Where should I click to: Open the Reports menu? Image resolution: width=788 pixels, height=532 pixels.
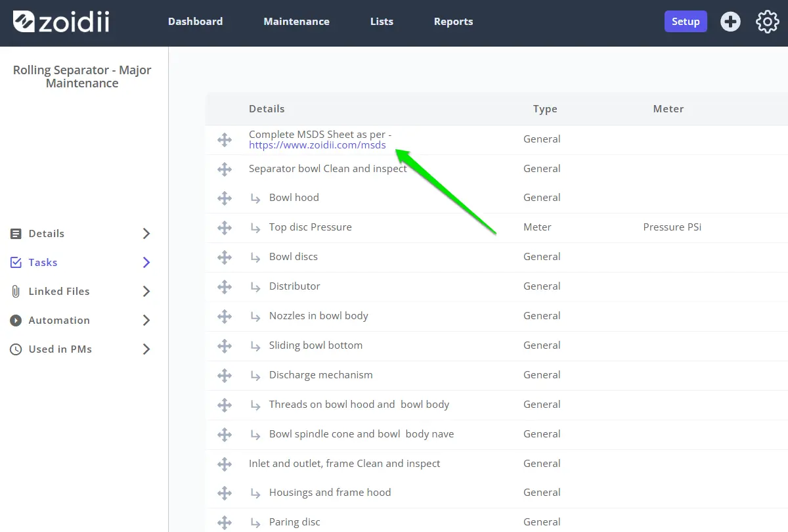tap(453, 22)
